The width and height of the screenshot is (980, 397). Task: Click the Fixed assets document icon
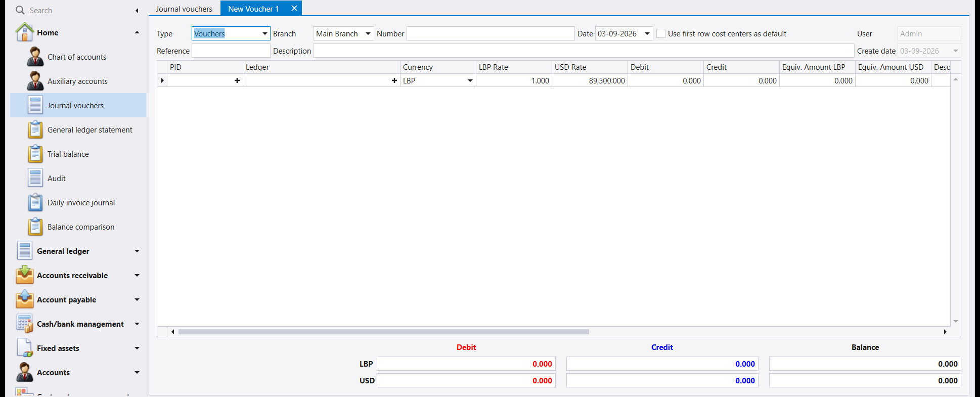tap(24, 348)
